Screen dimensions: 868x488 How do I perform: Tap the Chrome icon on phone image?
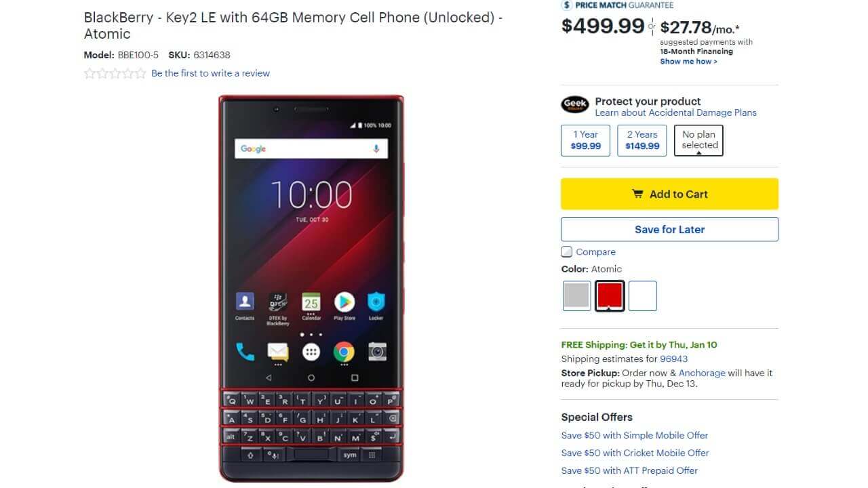(344, 351)
